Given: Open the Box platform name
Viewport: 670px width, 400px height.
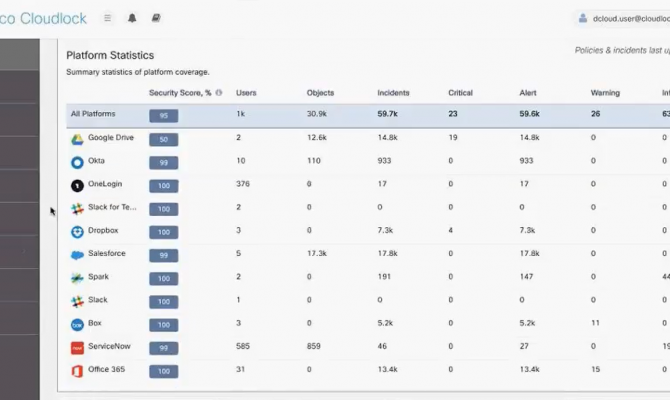Looking at the screenshot, I should [x=95, y=323].
